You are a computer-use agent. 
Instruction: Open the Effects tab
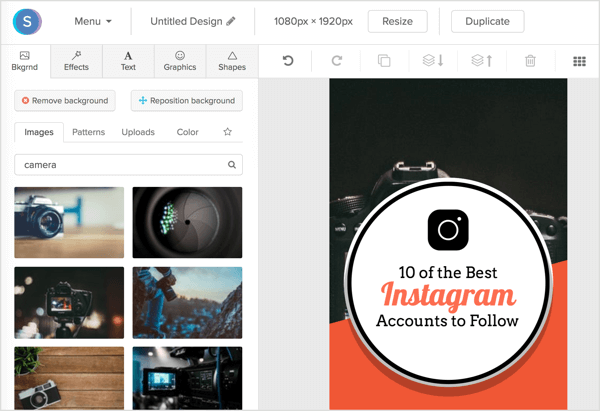[76, 61]
